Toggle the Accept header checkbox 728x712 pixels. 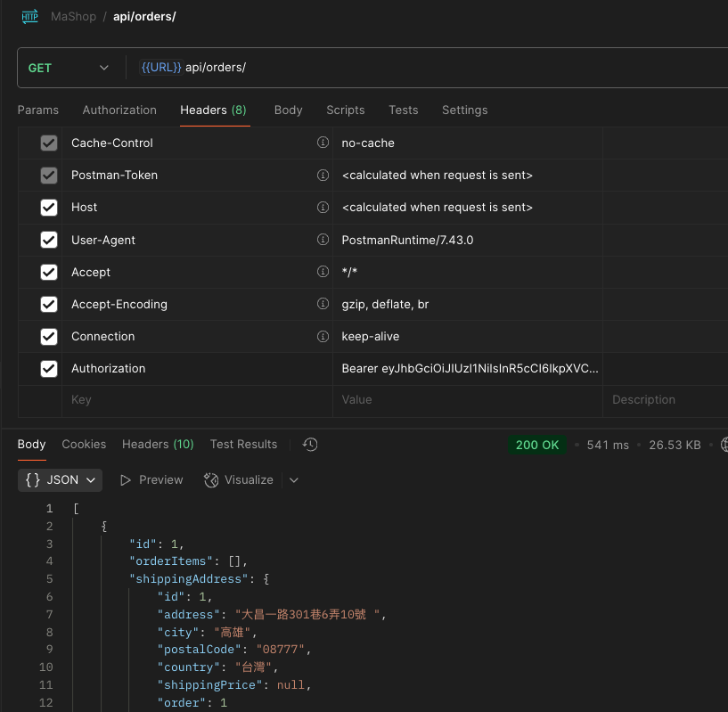[49, 272]
